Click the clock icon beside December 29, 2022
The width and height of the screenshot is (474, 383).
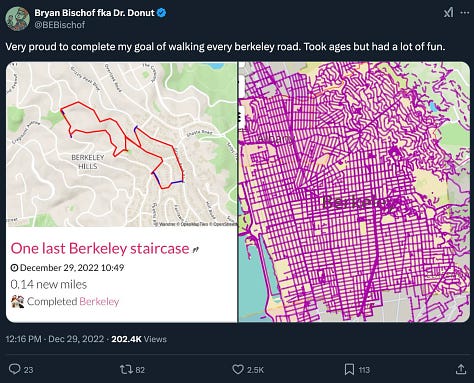[x=14, y=268]
